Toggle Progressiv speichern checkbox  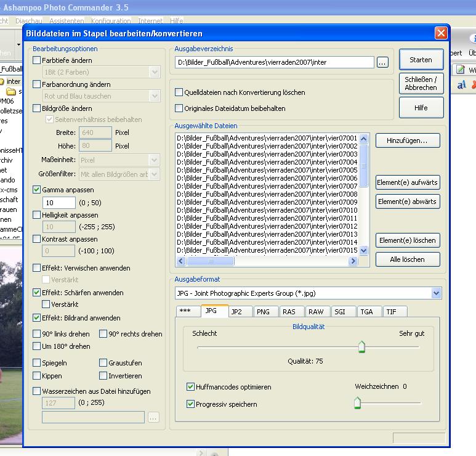(x=191, y=404)
